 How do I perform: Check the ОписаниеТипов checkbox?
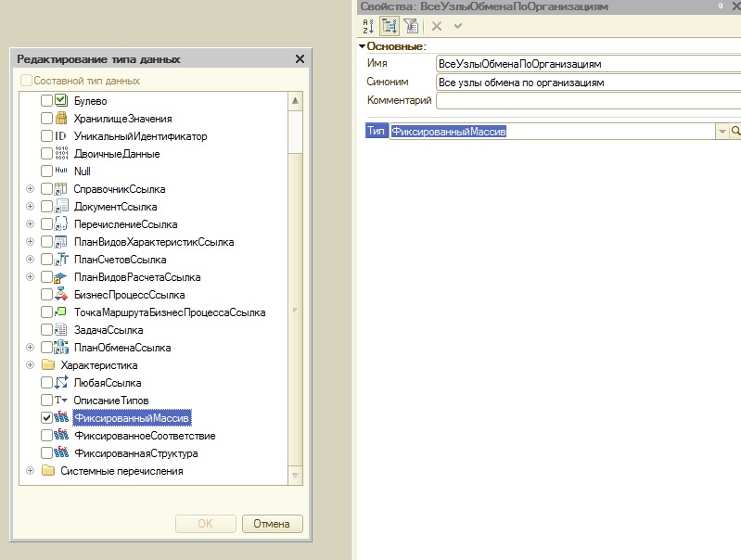click(46, 401)
